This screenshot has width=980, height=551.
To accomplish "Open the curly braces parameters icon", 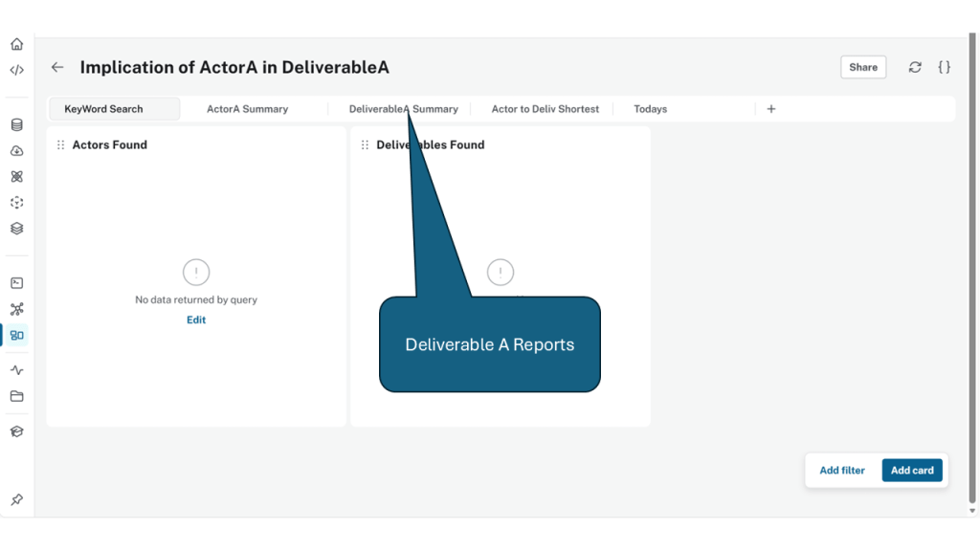I will pos(944,67).
